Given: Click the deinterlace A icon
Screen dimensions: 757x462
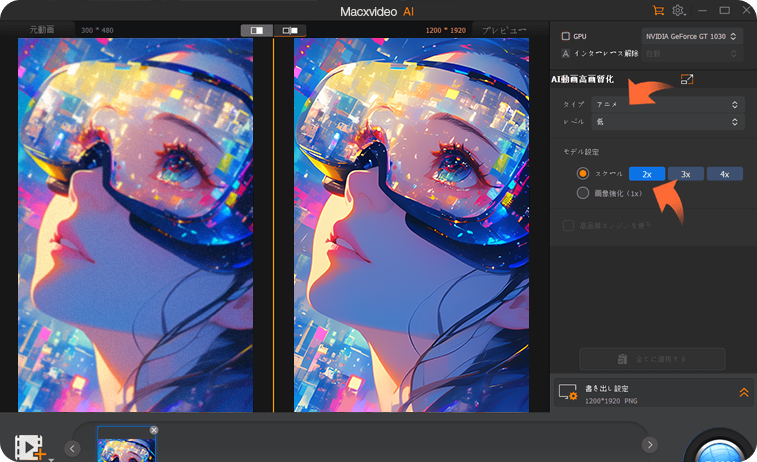Looking at the screenshot, I should pos(565,54).
